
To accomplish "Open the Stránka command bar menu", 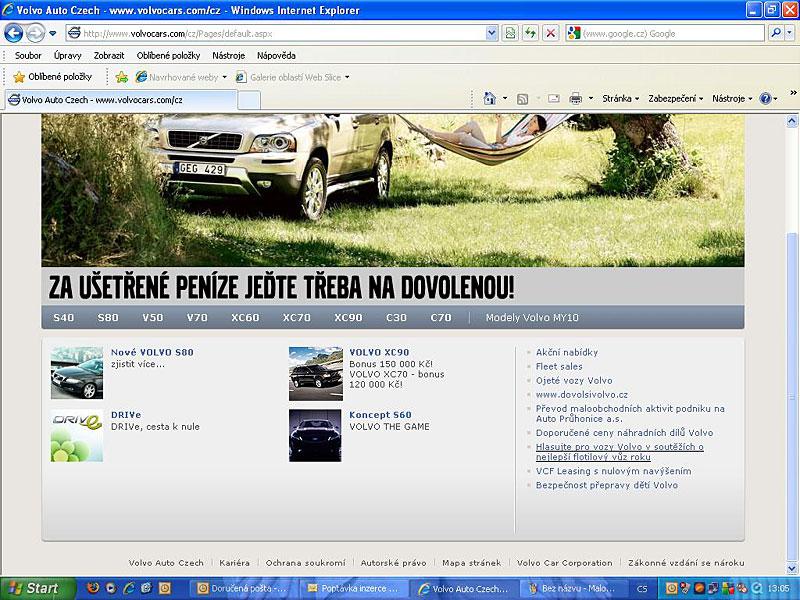I will point(620,98).
